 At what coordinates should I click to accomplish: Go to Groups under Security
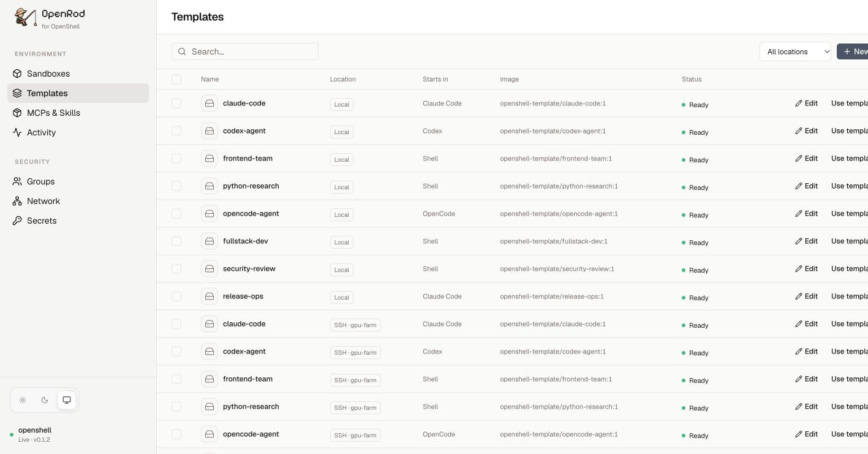[78, 181]
